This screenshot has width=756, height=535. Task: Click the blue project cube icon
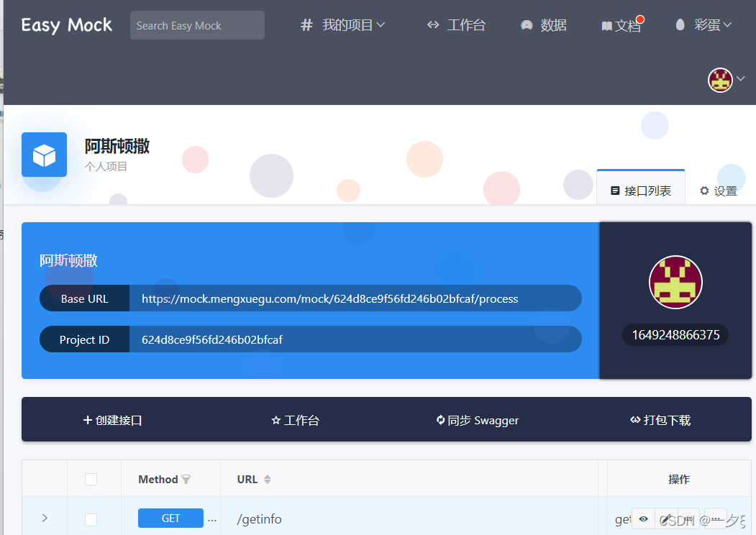(45, 155)
